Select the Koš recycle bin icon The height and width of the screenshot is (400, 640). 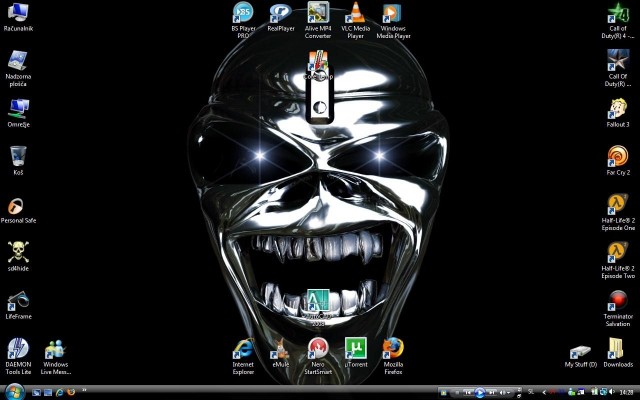pos(18,161)
